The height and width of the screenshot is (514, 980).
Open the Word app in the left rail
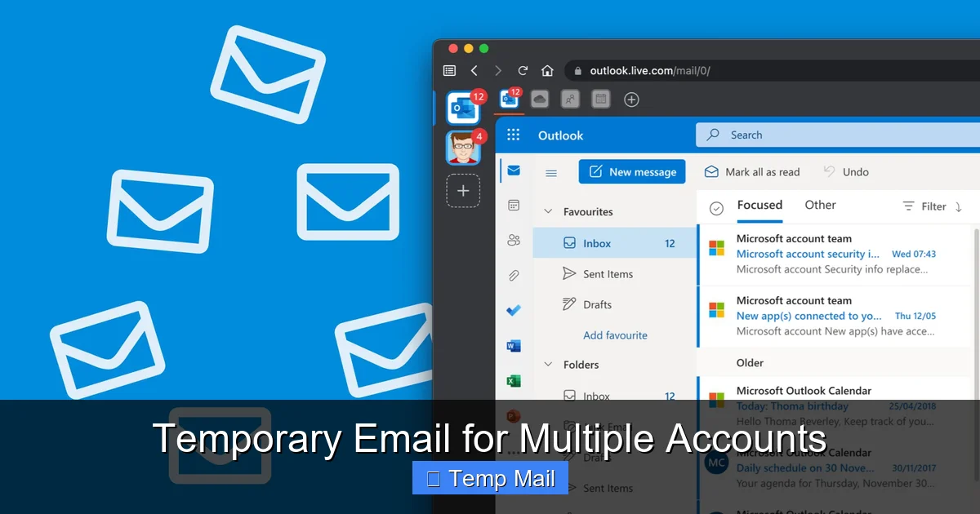[x=514, y=346]
